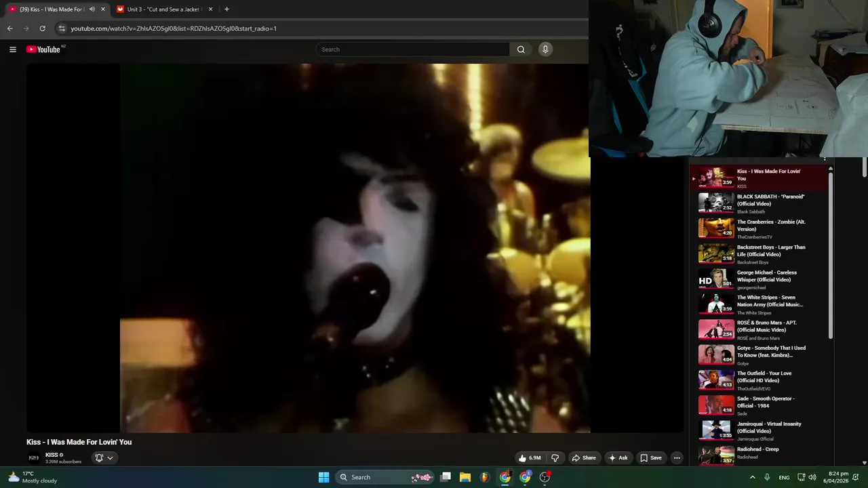Reload the page with the refresh icon
The height and width of the screenshot is (488, 868).
click(x=42, y=28)
